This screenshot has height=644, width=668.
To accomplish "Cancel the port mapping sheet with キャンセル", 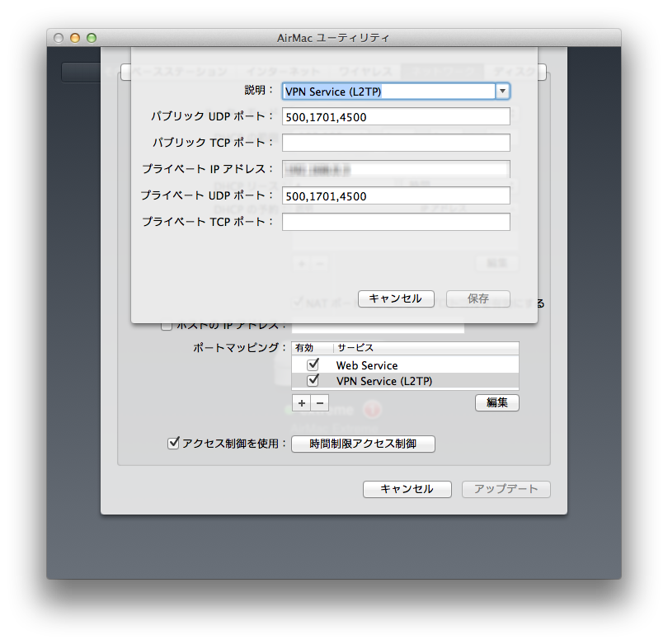I will pyautogui.click(x=396, y=298).
